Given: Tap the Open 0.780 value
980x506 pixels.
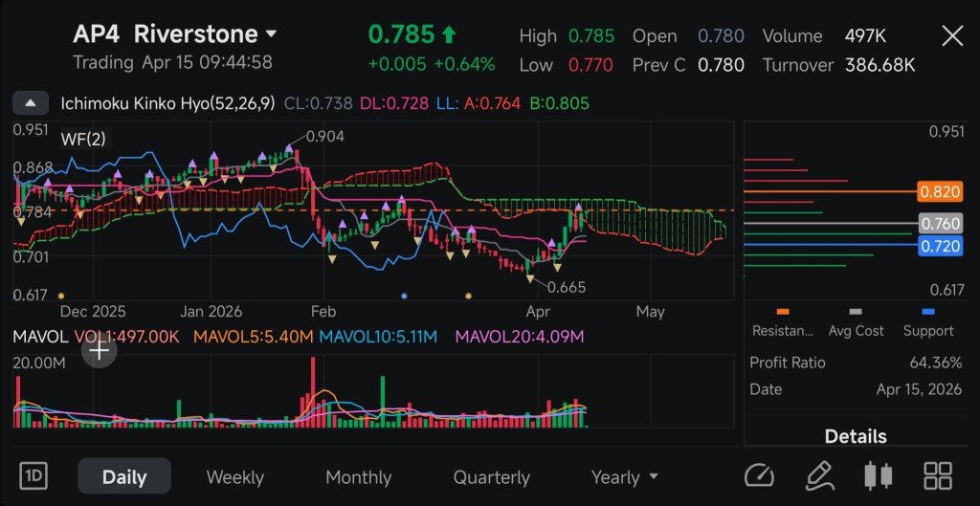Looking at the screenshot, I should point(721,36).
